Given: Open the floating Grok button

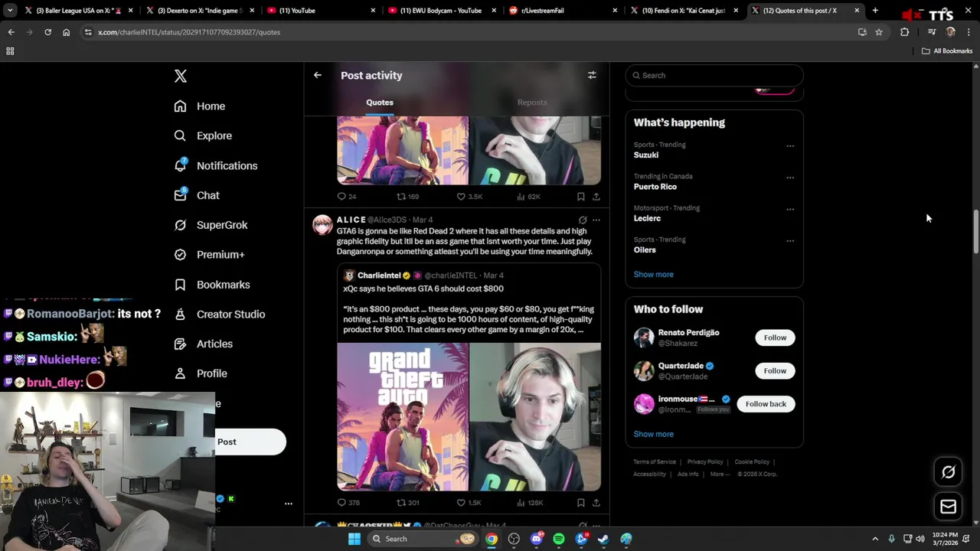Looking at the screenshot, I should pos(948,472).
